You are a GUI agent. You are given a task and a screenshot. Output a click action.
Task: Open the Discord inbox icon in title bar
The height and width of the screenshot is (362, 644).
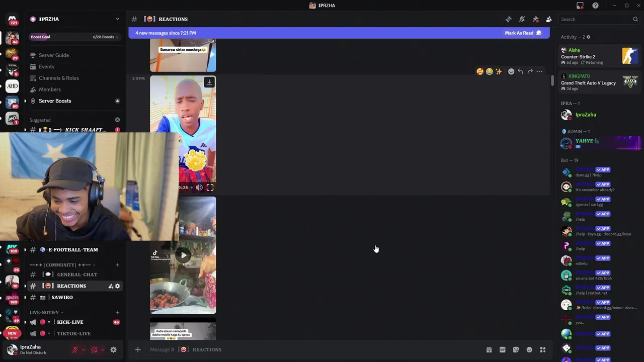(x=580, y=6)
